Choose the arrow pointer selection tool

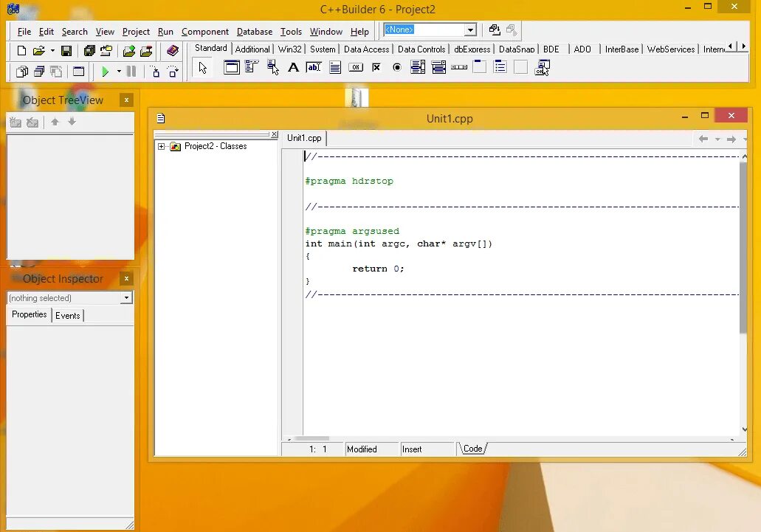coord(203,67)
